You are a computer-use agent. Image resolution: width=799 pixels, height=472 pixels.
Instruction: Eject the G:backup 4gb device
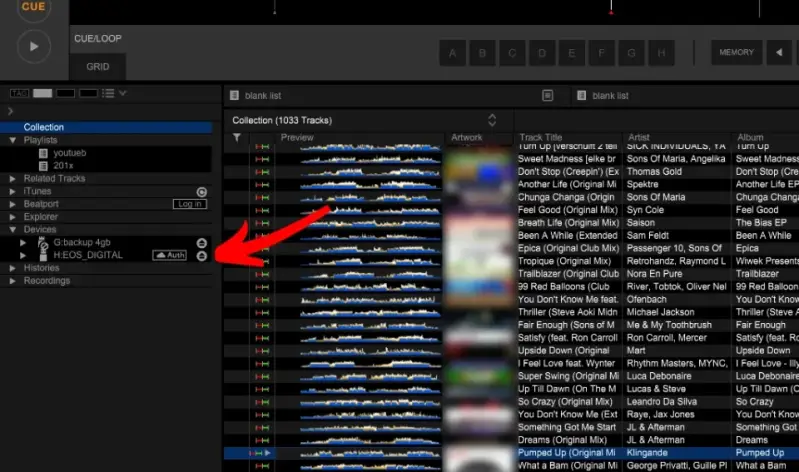tap(201, 243)
